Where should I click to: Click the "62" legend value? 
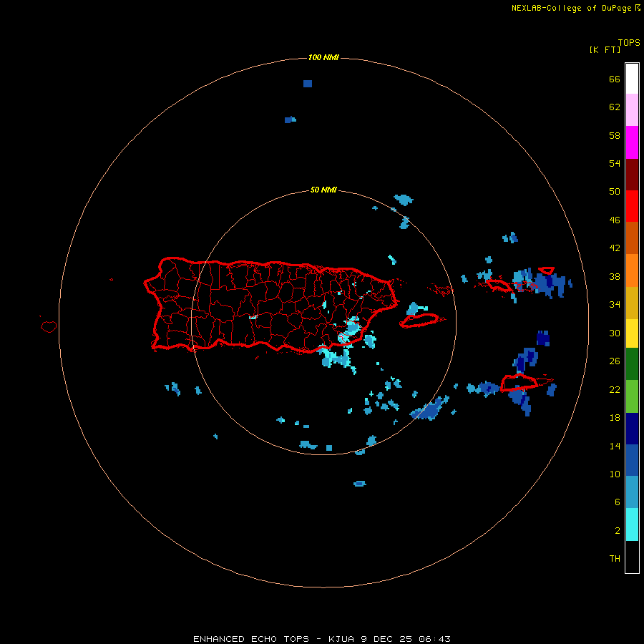[x=615, y=107]
